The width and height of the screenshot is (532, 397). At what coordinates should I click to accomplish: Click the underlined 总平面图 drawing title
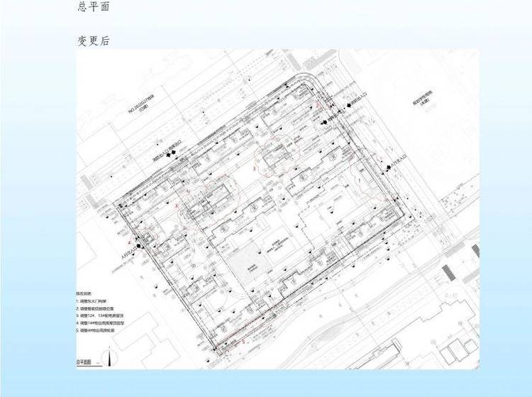click(x=84, y=362)
